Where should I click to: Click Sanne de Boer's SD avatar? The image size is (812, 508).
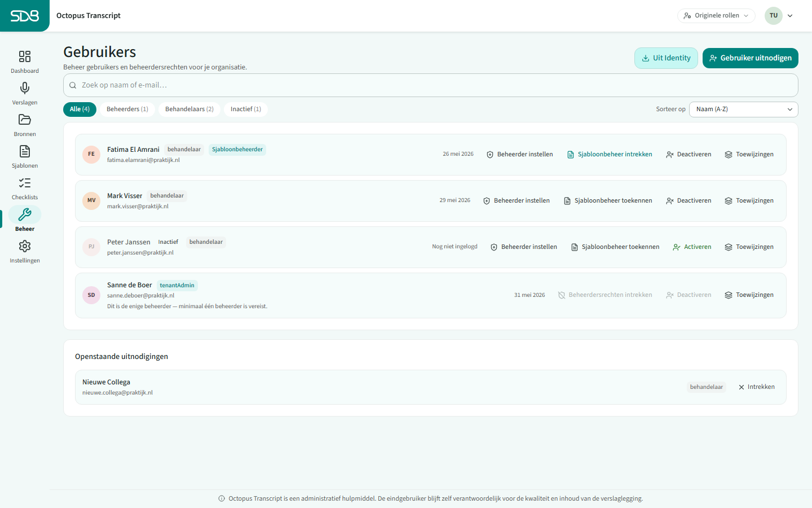pos(91,295)
